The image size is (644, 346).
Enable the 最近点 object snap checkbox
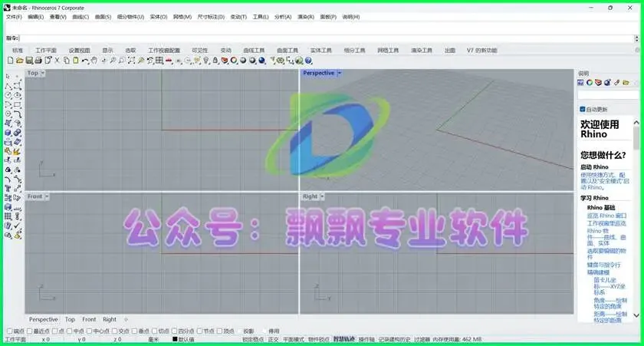pos(29,331)
